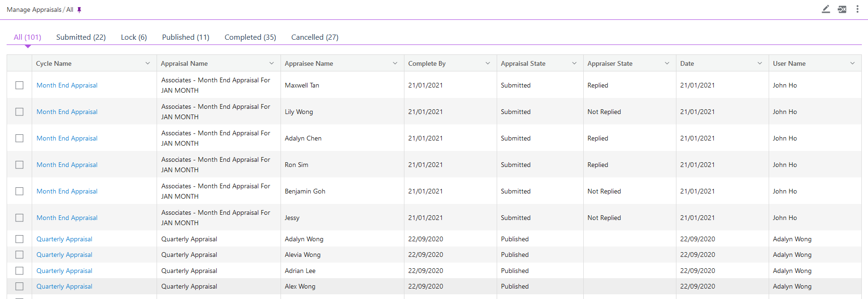Click the export to Excel icon
This screenshot has height=299, width=868.
(x=842, y=9)
